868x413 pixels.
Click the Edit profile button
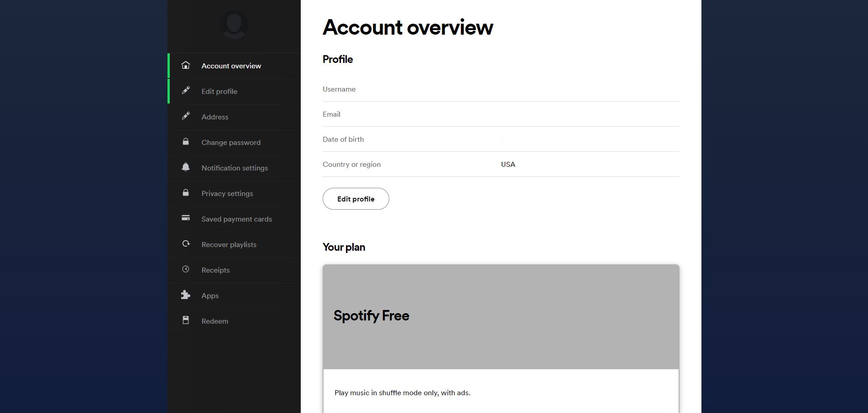[356, 199]
